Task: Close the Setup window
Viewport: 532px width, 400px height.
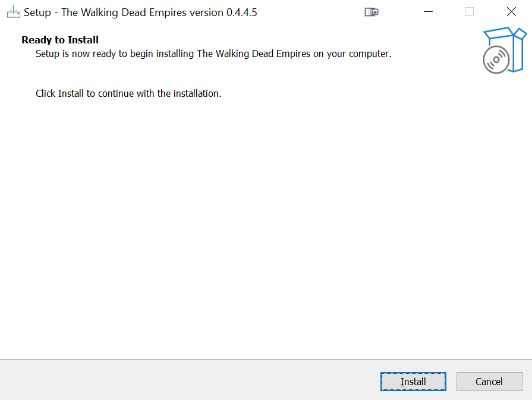Action: [511, 12]
